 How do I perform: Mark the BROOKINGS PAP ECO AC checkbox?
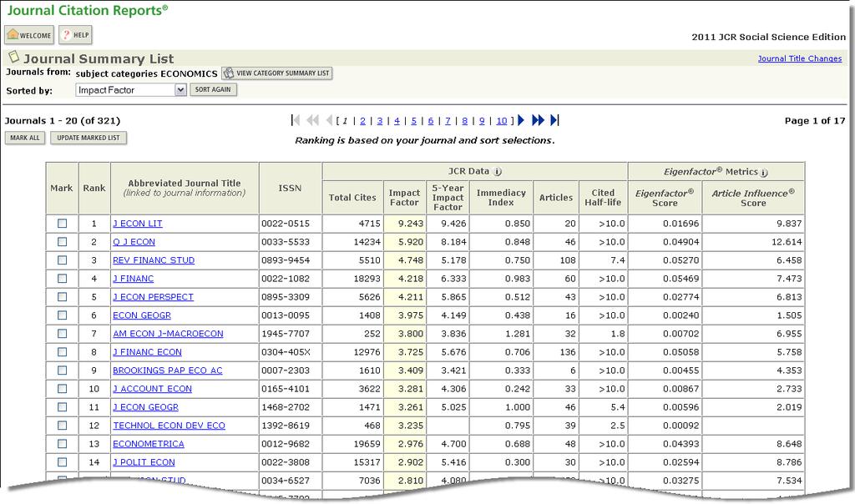[62, 370]
